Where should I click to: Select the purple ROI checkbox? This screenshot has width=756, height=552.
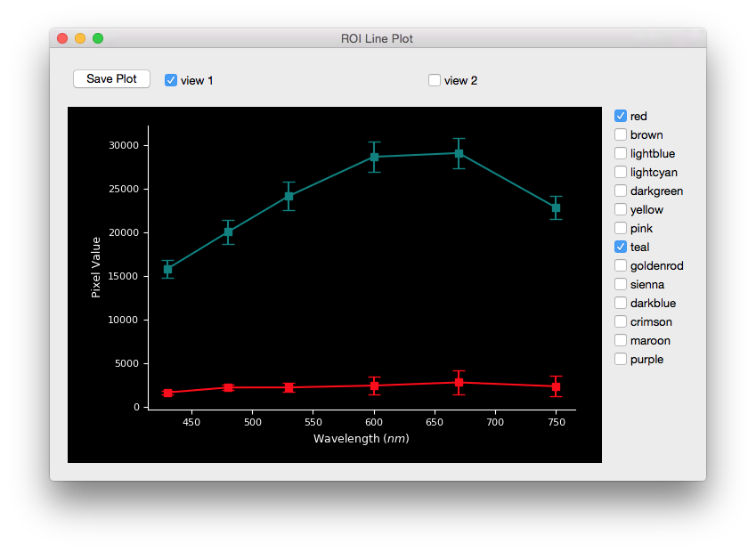[621, 359]
